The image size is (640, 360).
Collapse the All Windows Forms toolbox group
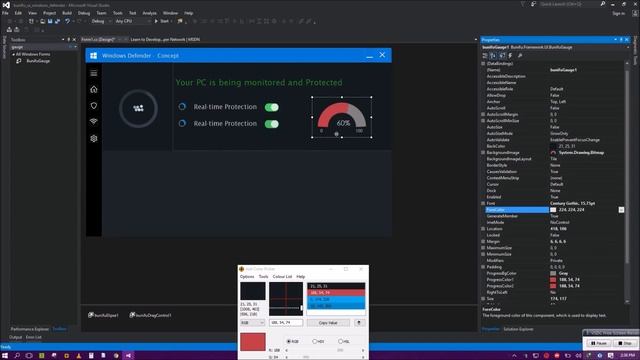tap(13, 54)
